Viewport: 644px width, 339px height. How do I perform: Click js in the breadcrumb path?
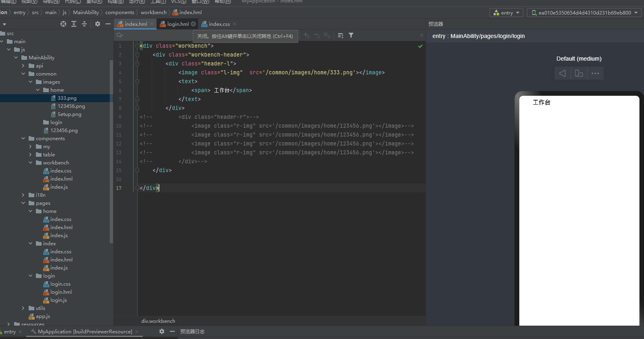[x=65, y=13]
